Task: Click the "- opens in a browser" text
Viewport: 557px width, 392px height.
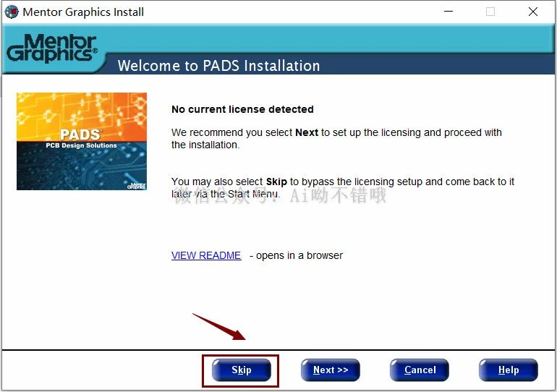Action: [x=297, y=255]
